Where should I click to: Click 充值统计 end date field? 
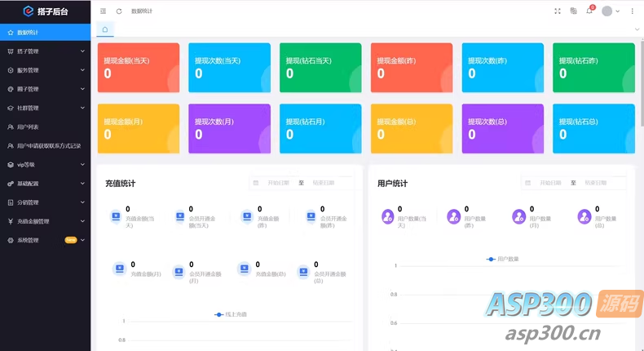point(324,183)
